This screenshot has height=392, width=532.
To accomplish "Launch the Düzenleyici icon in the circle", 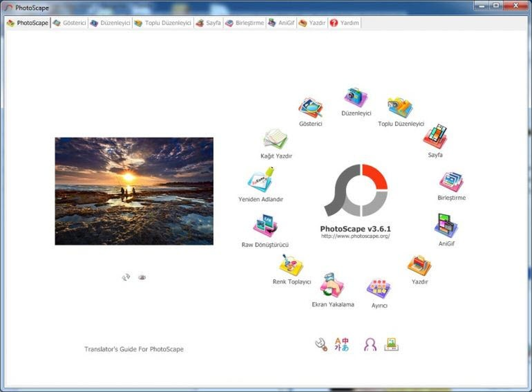I will tap(356, 98).
